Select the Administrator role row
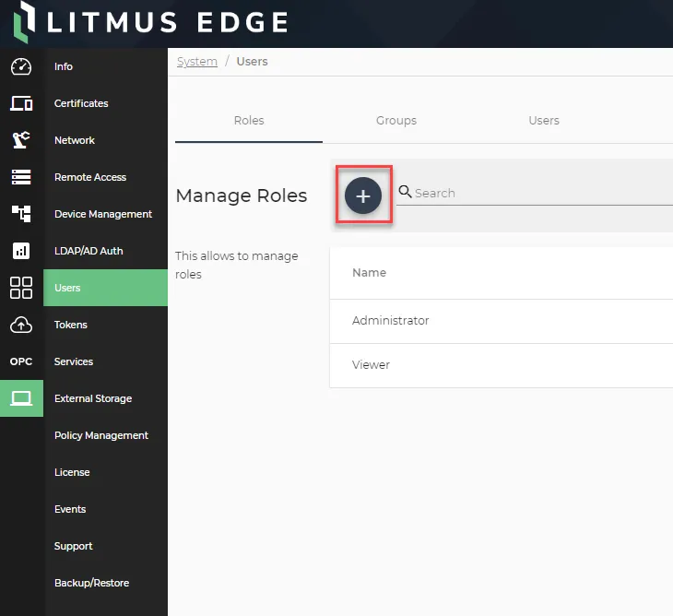 coord(502,321)
